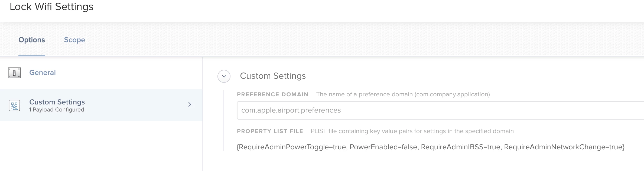Click the PROPERTY LIST FILE label
The image size is (644, 171).
(270, 131)
